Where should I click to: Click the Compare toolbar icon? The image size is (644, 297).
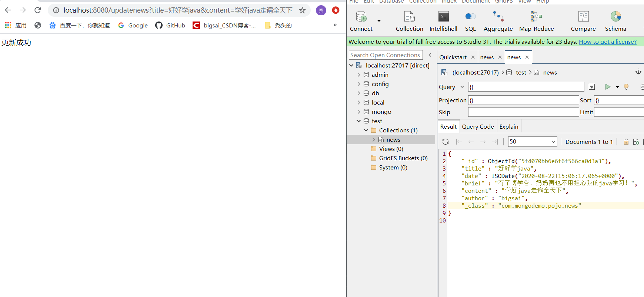pos(583,21)
